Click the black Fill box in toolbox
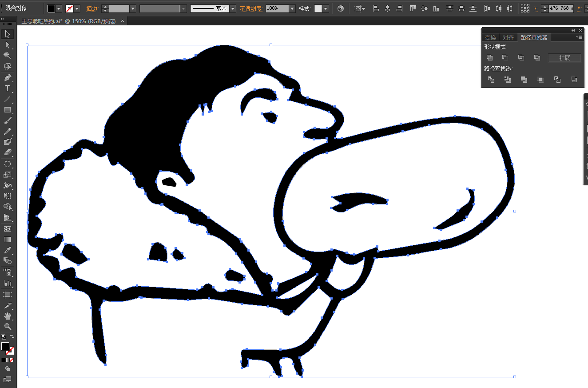Image resolution: width=588 pixels, height=388 pixels. click(x=5, y=346)
